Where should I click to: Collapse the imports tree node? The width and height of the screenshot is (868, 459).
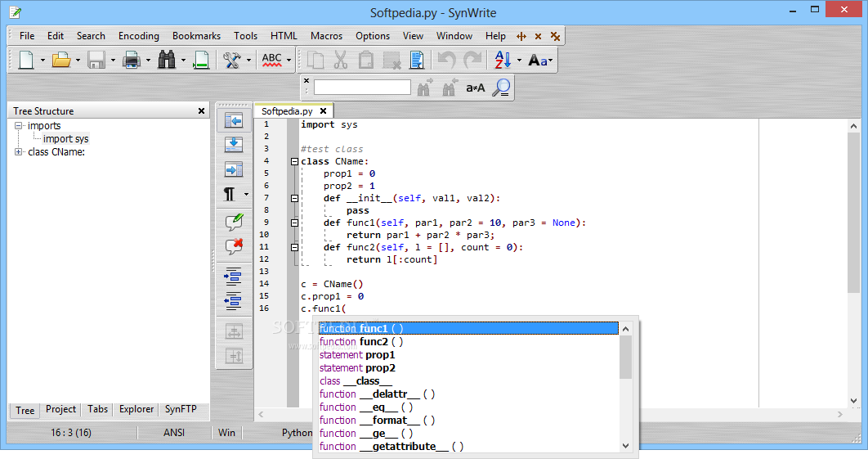click(x=18, y=126)
